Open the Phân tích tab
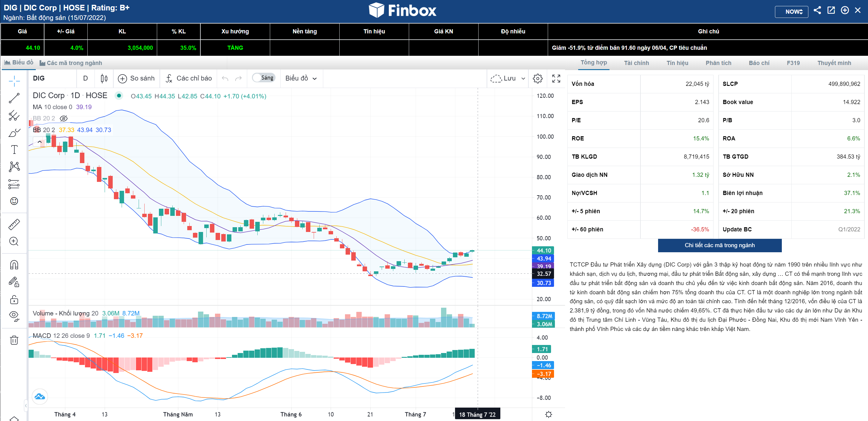The image size is (868, 421). [x=718, y=63]
